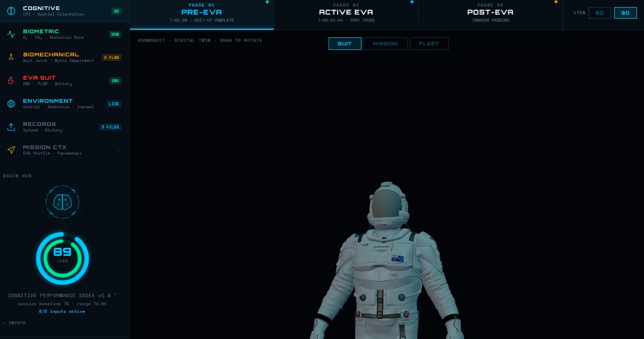Click the astronaut suit 3D model
Image resolution: width=644 pixels, height=339 pixels.
(x=387, y=260)
